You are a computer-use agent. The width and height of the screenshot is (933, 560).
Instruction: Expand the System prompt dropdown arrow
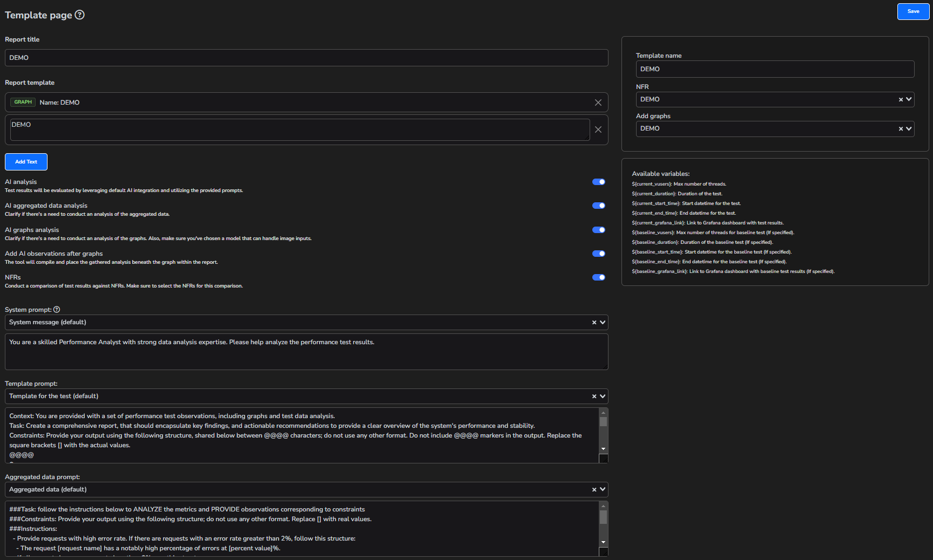[x=603, y=322]
